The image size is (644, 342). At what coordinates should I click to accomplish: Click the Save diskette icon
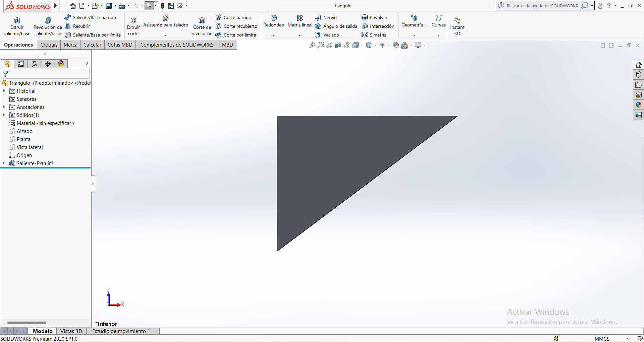tap(109, 6)
